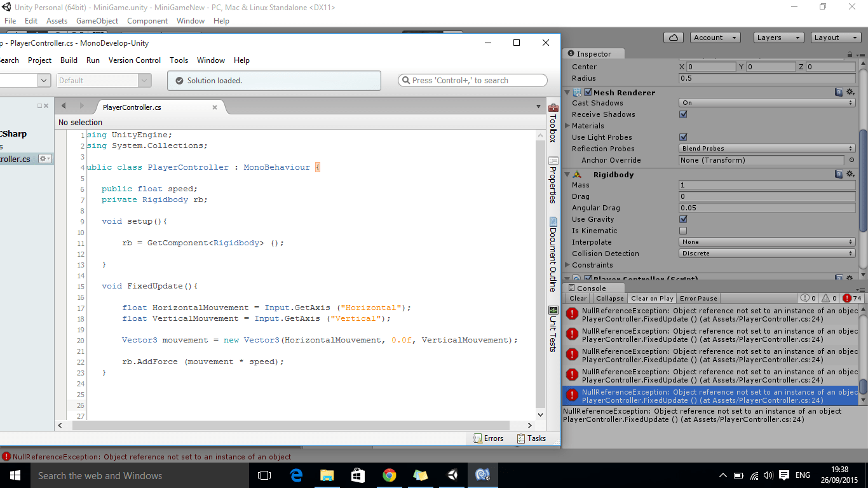868x488 pixels.
Task: Launch Unity from the taskbar
Action: click(452, 475)
